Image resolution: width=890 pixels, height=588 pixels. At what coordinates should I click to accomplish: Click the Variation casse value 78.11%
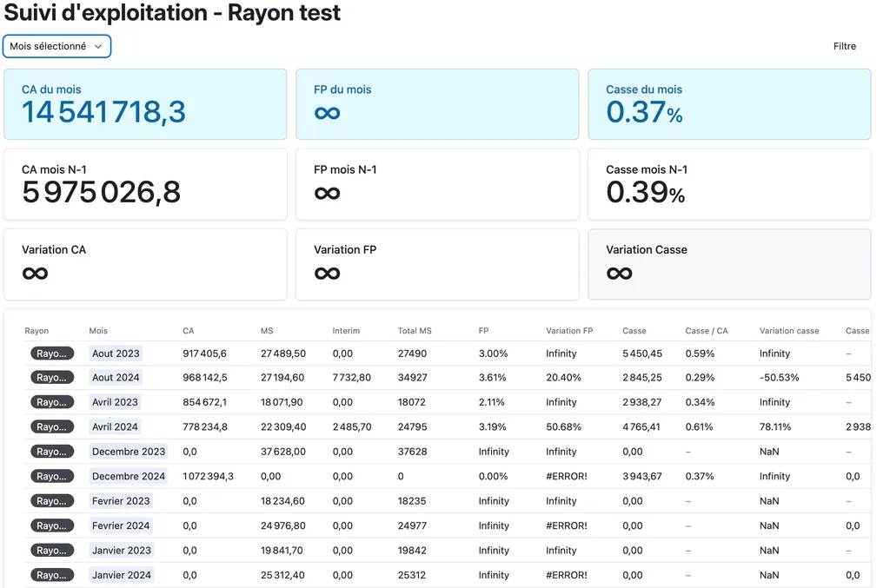[775, 427]
